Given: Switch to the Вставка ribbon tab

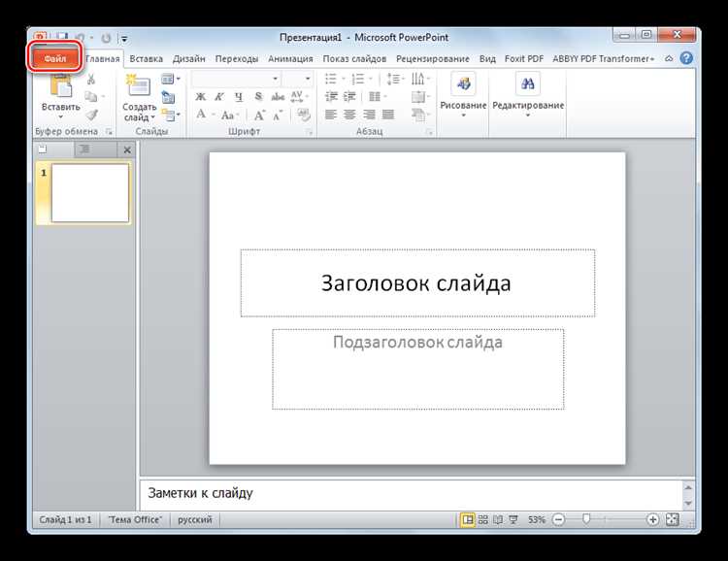Looking at the screenshot, I should tap(146, 59).
